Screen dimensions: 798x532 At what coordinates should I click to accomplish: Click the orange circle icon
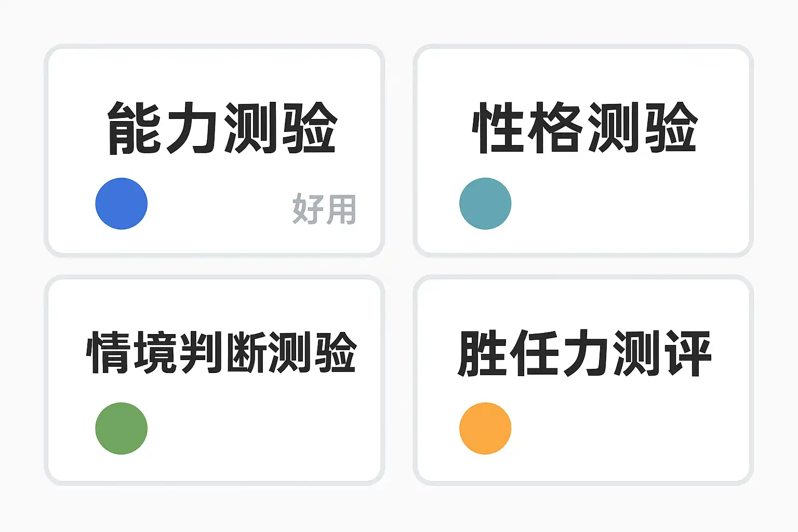(485, 428)
